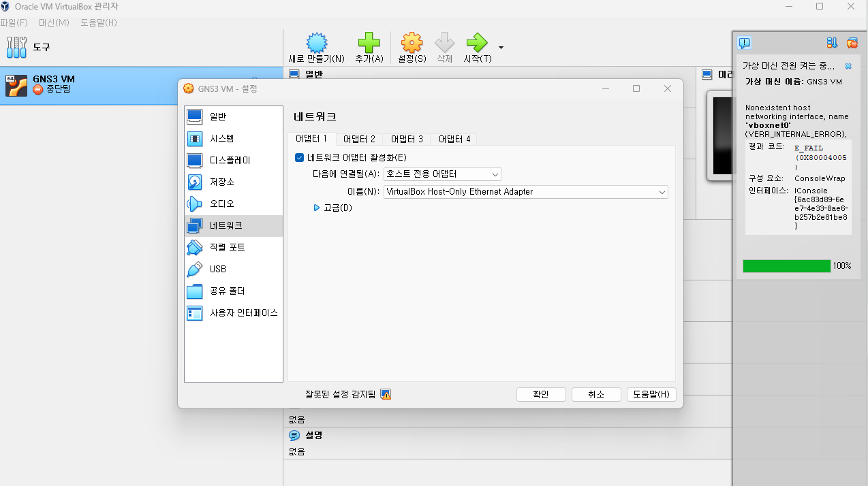Open the Shared Folders (공유 폴더) category
The width and height of the screenshot is (868, 486).
(x=234, y=291)
